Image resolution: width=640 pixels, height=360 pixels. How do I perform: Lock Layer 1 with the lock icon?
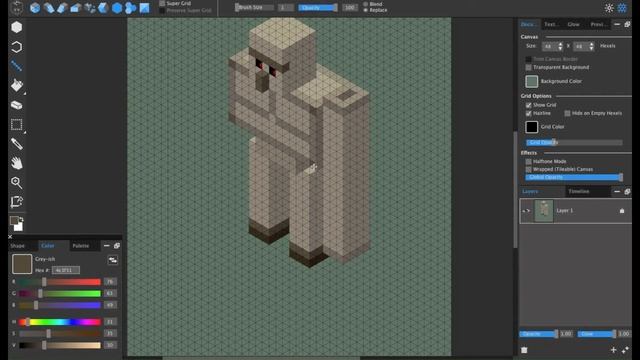point(622,211)
